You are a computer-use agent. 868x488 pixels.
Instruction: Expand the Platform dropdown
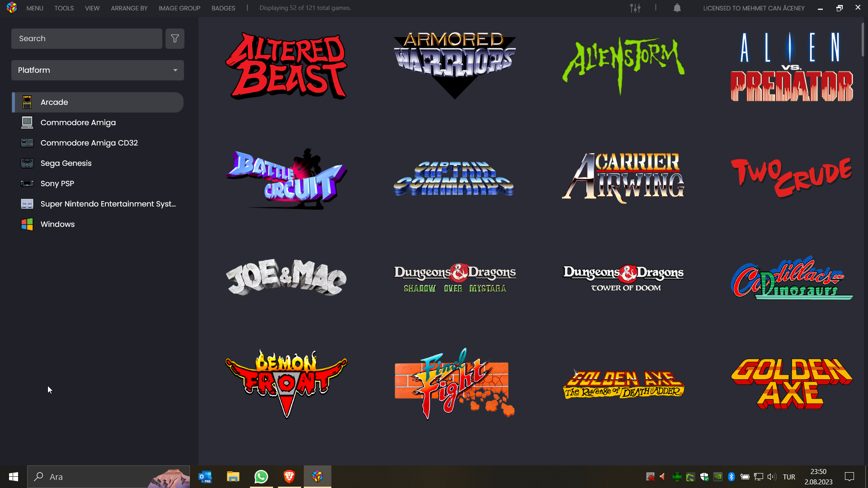point(98,70)
